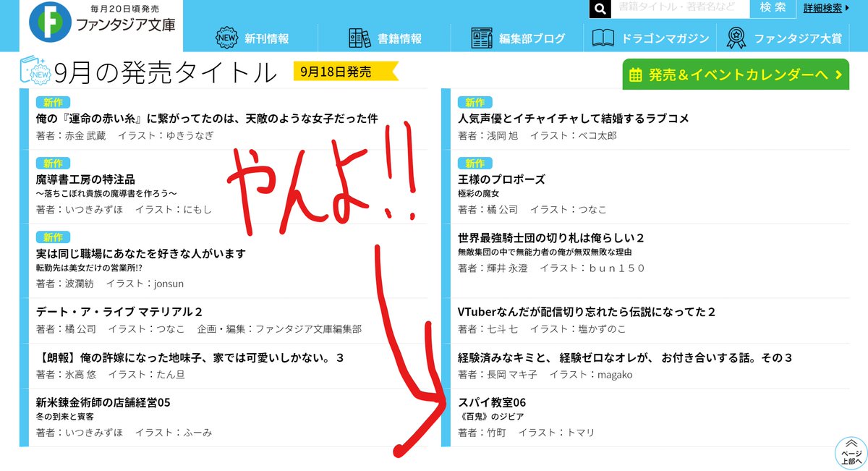The width and height of the screenshot is (868, 471).
Task: Click the ページ上部へ back-to-top button
Action: (851, 453)
